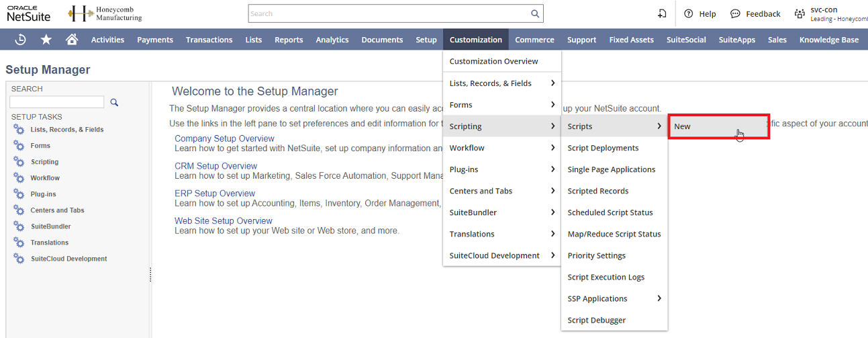Click the page history icon near Help
The height and width of the screenshot is (338, 868).
(x=662, y=13)
